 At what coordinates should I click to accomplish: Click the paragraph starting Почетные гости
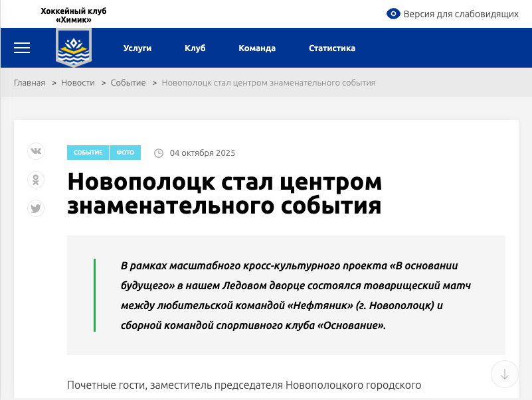244,385
